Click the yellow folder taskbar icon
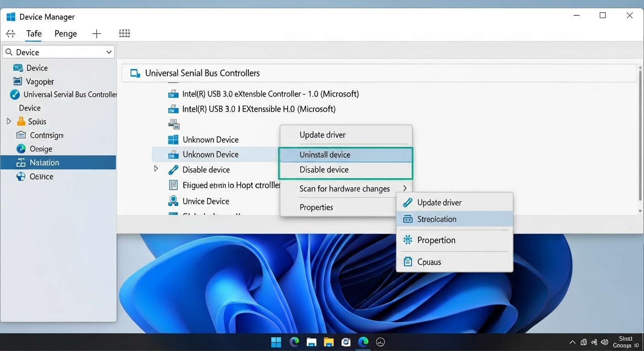The width and height of the screenshot is (644, 351). tap(328, 342)
